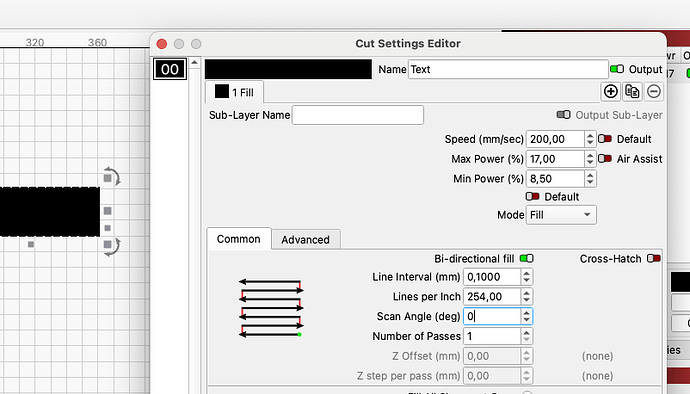The height and width of the screenshot is (394, 690).
Task: Toggle the Output Sub-Layer switch
Action: tap(563, 115)
